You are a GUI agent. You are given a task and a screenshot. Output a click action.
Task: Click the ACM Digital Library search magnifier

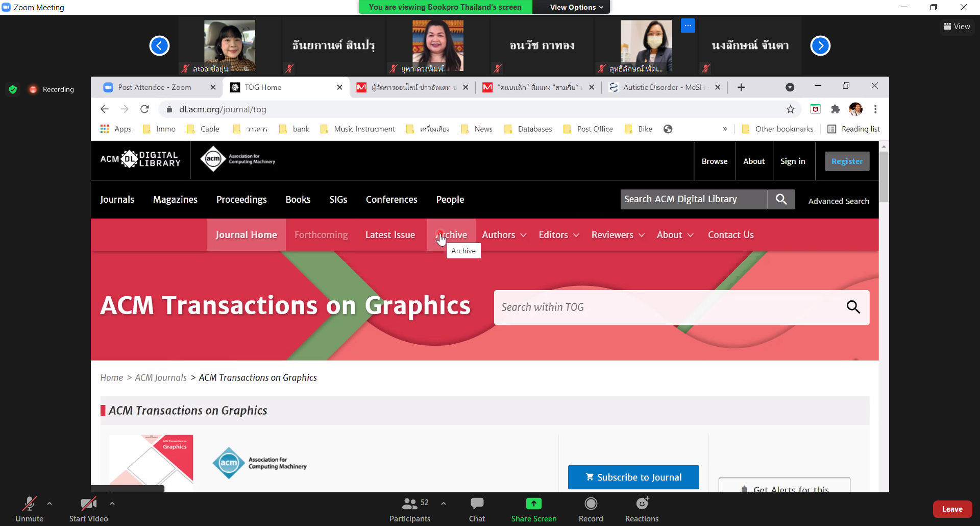pyautogui.click(x=781, y=199)
